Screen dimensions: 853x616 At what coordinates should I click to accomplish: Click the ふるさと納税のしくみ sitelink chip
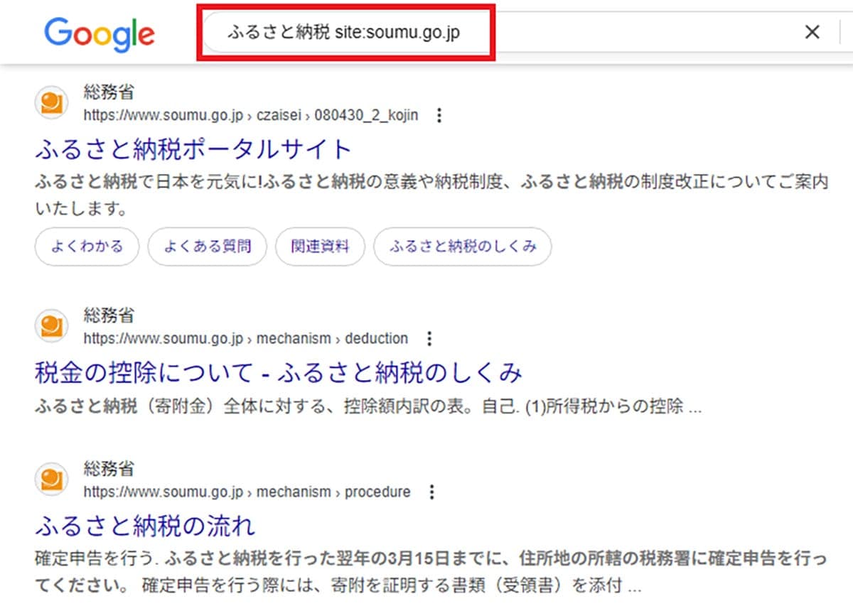pyautogui.click(x=461, y=247)
